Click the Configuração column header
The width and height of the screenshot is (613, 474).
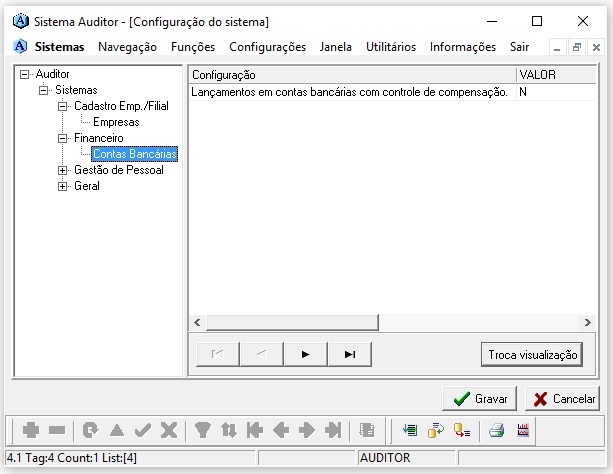click(353, 75)
